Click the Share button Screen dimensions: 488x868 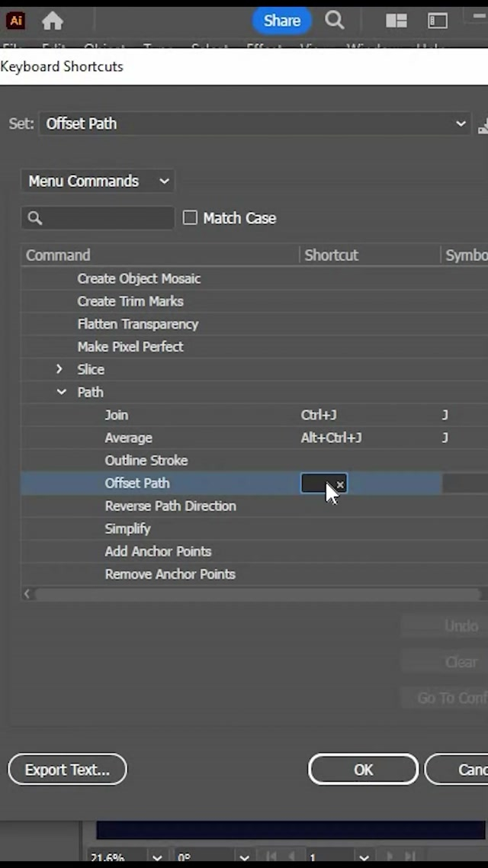(281, 21)
